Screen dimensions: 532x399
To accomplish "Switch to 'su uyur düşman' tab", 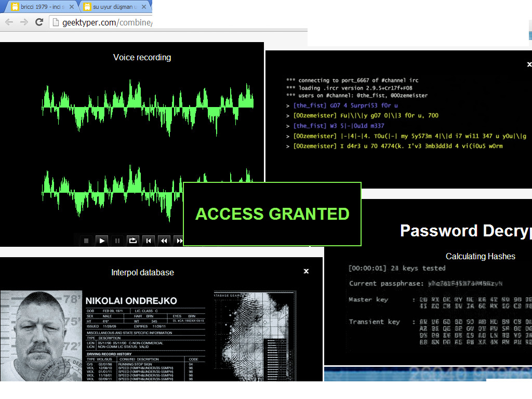I will 114,7.
